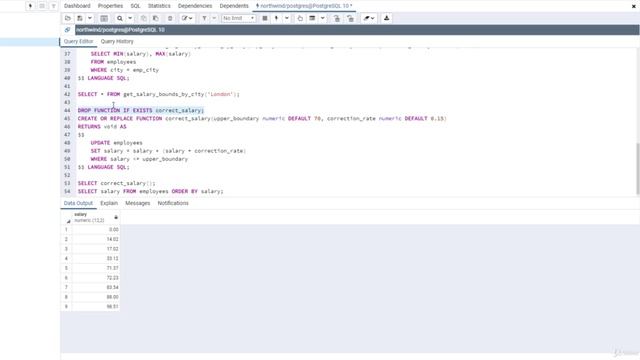Click the Save Data Changes icon
This screenshot has width=640, height=360.
(104, 18)
